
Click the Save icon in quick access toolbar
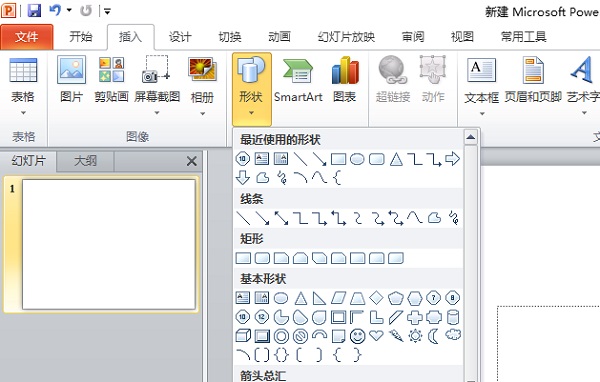point(34,10)
